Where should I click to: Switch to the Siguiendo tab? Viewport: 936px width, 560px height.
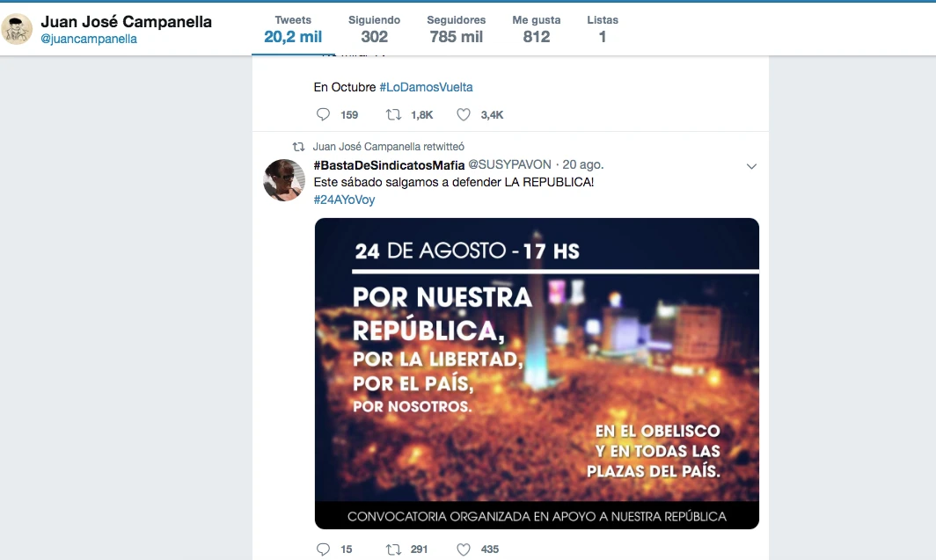click(x=374, y=29)
